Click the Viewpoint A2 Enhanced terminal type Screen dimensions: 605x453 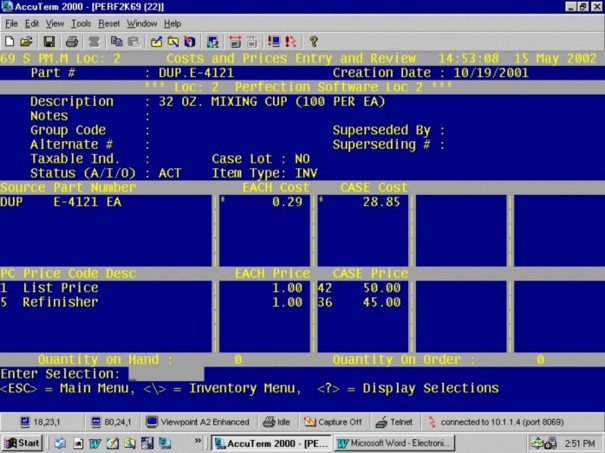tap(198, 422)
